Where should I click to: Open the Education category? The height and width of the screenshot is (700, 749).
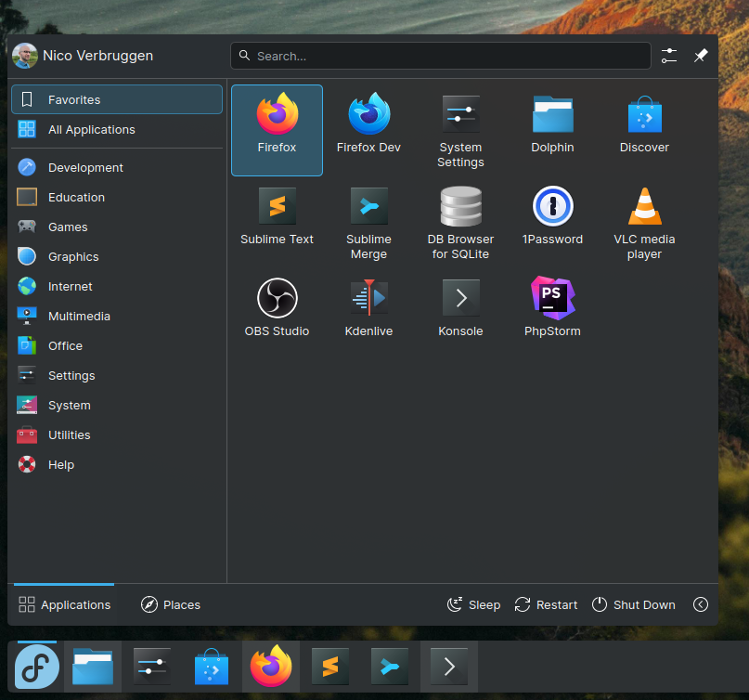117,197
